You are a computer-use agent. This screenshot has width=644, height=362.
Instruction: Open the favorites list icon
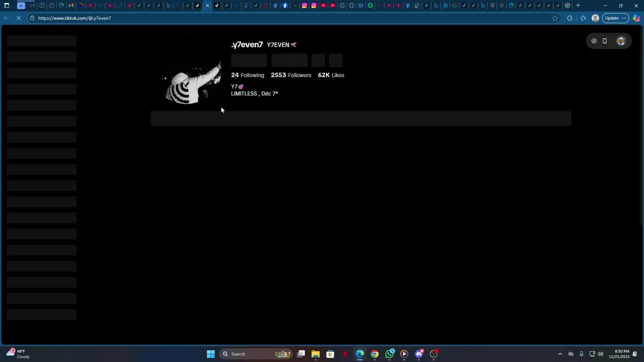583,18
